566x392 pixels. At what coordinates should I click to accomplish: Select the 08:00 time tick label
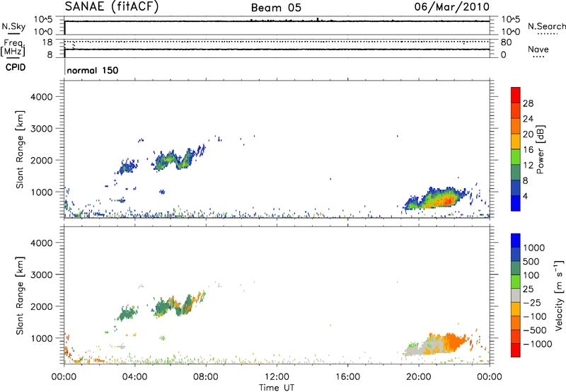click(x=206, y=377)
